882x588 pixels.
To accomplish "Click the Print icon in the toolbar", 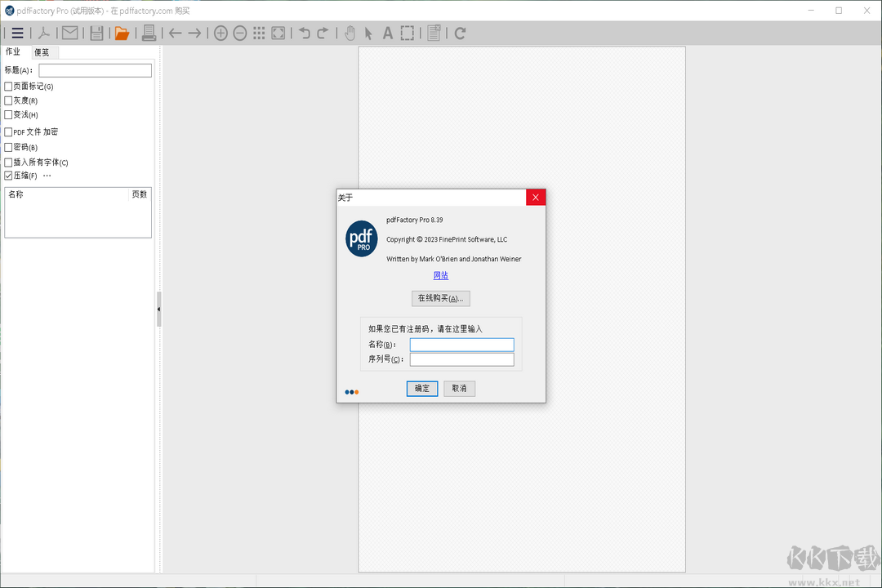I will tap(149, 33).
